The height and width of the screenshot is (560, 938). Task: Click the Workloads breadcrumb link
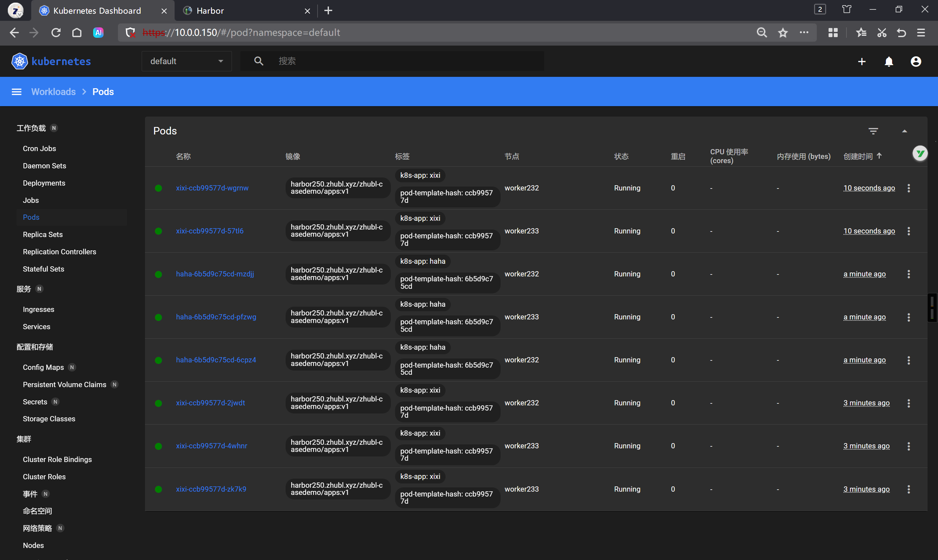point(53,92)
